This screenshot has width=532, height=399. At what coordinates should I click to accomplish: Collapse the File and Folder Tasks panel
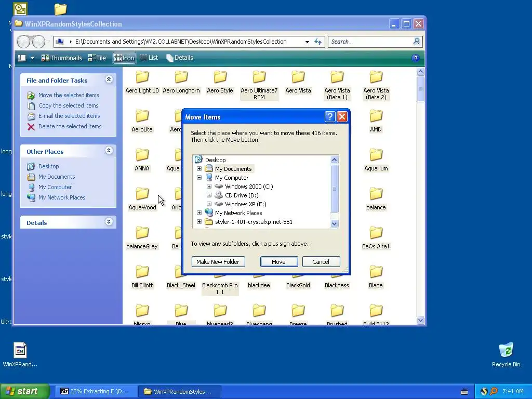(109, 79)
